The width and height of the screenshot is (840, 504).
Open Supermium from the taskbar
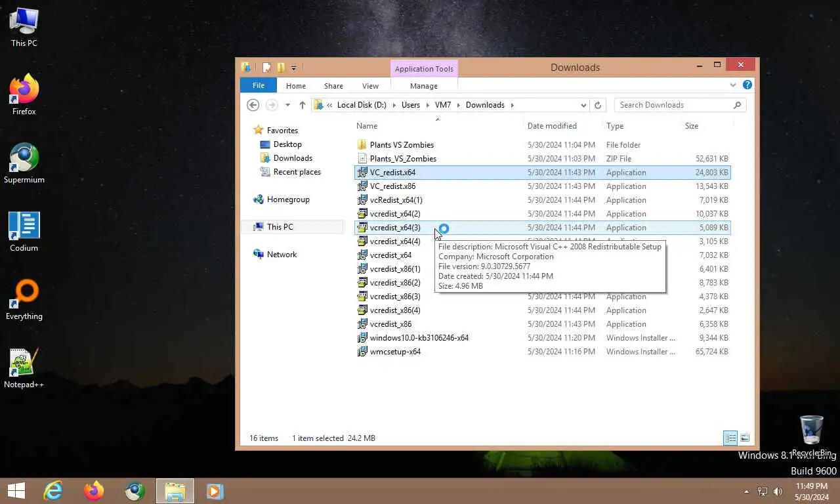coord(135,491)
